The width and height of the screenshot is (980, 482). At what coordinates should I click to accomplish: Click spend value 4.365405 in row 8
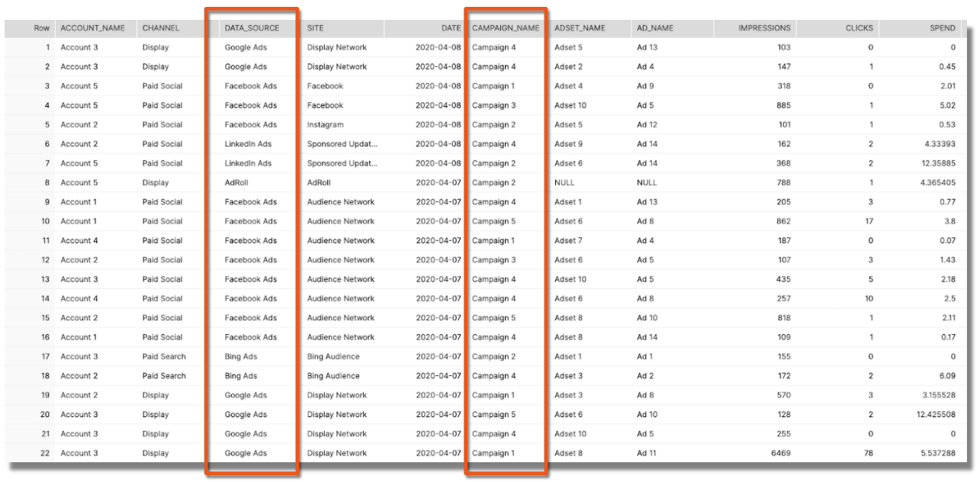pos(937,183)
